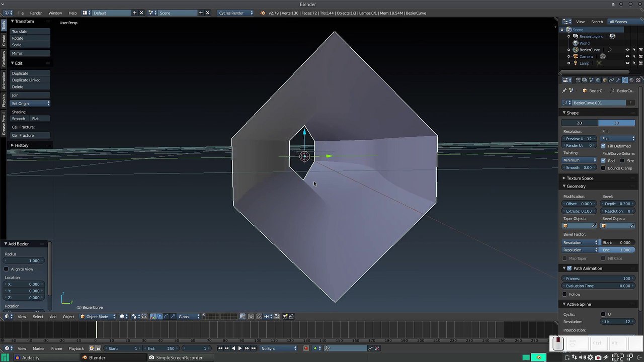Enable the Follow checkbox in Path Animation
Viewport: 644px width, 362px height.
pos(565,294)
